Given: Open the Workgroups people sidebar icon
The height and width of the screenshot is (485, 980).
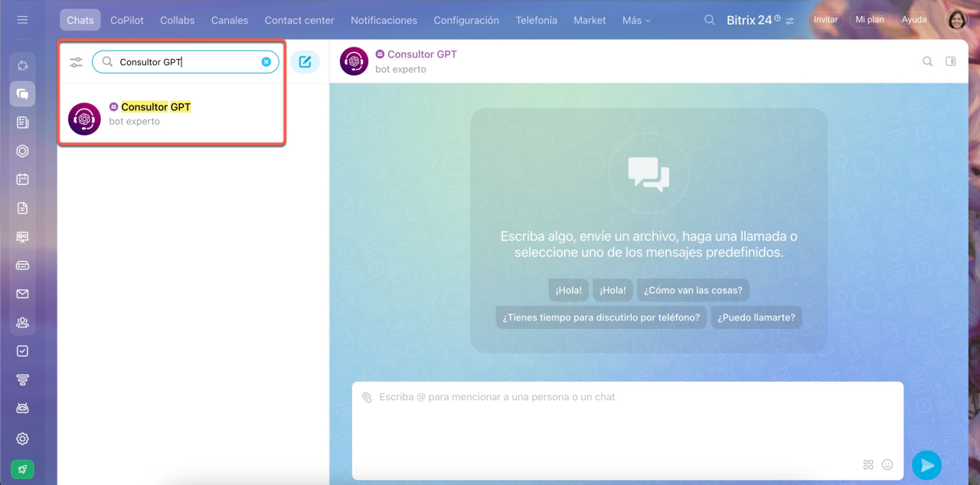Looking at the screenshot, I should (x=22, y=322).
